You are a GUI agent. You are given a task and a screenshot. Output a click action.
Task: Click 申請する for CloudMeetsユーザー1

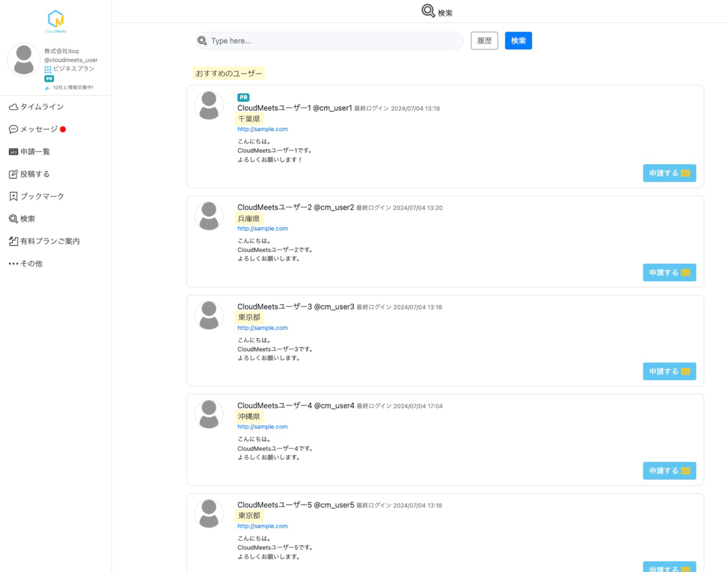(x=669, y=173)
